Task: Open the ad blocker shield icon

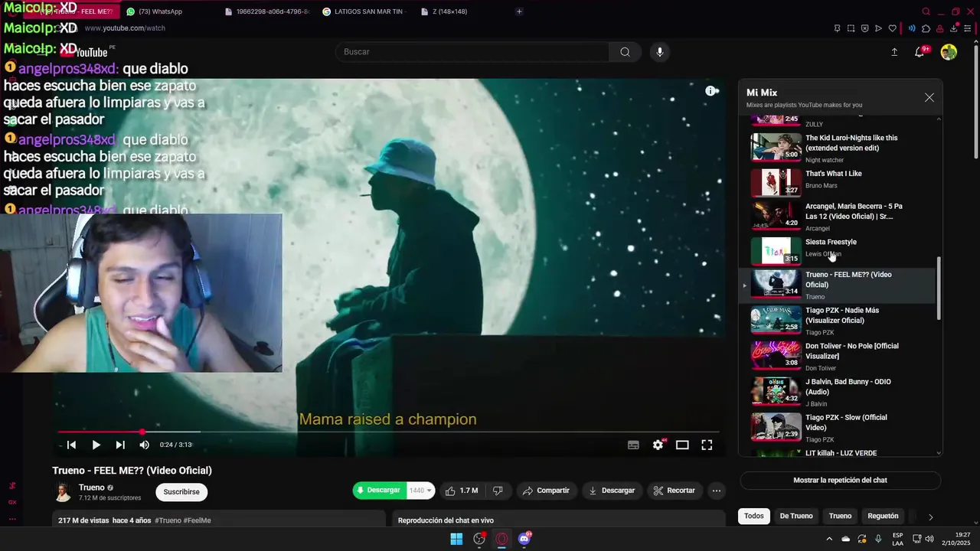Action: coord(864,28)
